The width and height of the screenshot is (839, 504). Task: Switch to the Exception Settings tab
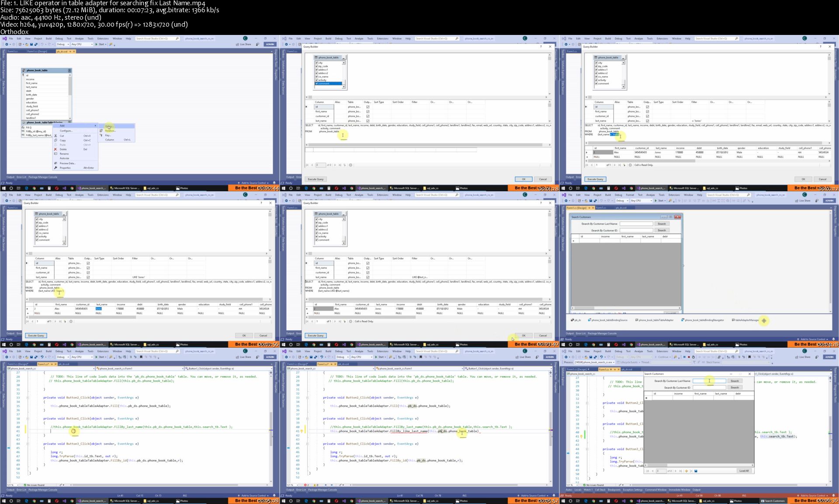(x=632, y=490)
